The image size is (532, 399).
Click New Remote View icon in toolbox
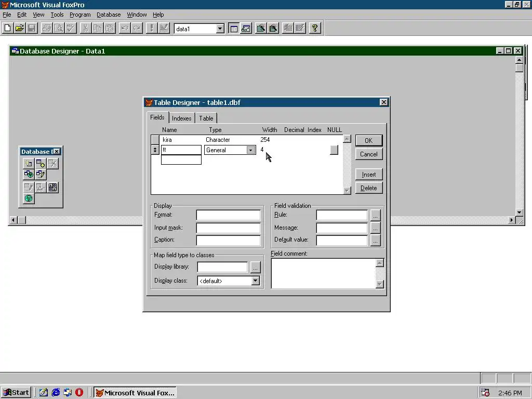pyautogui.click(x=29, y=175)
